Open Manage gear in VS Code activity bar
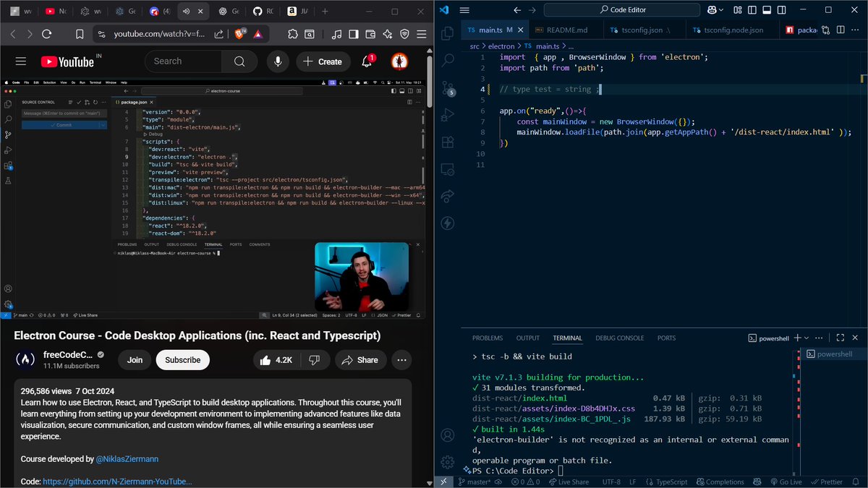This screenshot has height=488, width=868. point(447,462)
